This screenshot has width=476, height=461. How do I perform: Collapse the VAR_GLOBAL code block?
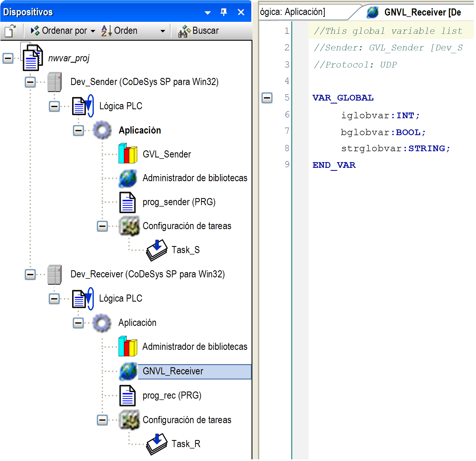[267, 98]
